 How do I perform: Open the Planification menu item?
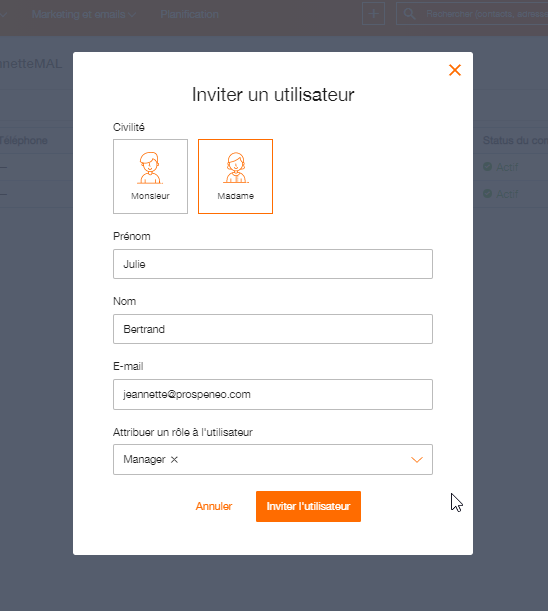(x=189, y=14)
